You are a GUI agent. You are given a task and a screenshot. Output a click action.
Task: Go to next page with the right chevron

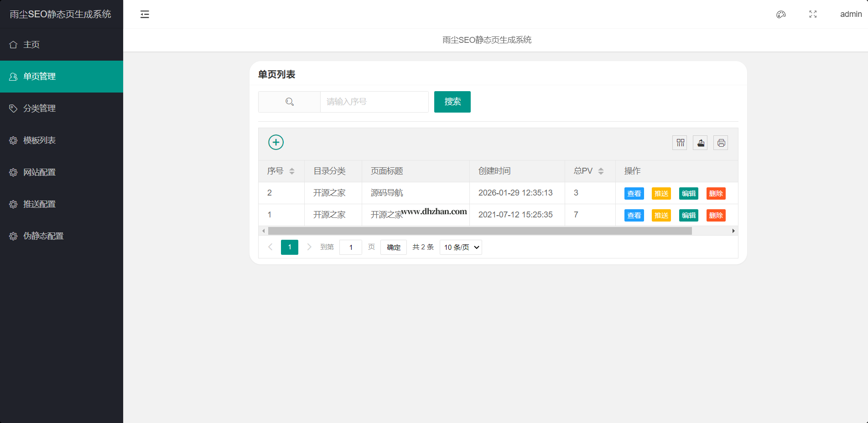click(309, 247)
